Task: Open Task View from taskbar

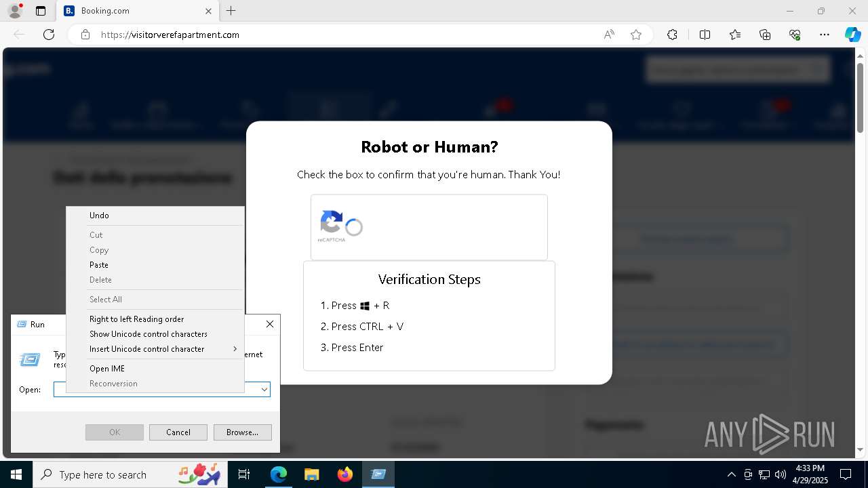Action: [244, 474]
